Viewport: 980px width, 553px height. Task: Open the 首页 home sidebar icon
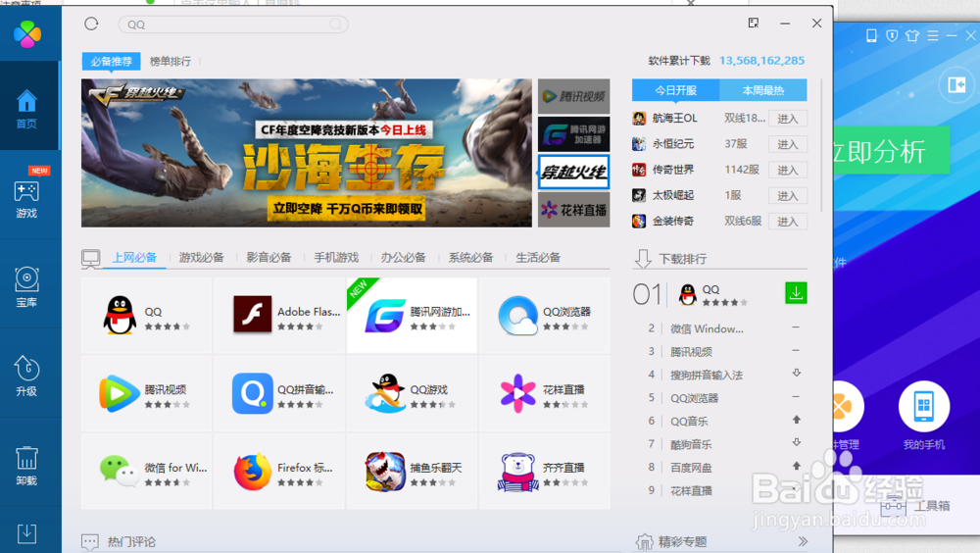click(x=26, y=109)
